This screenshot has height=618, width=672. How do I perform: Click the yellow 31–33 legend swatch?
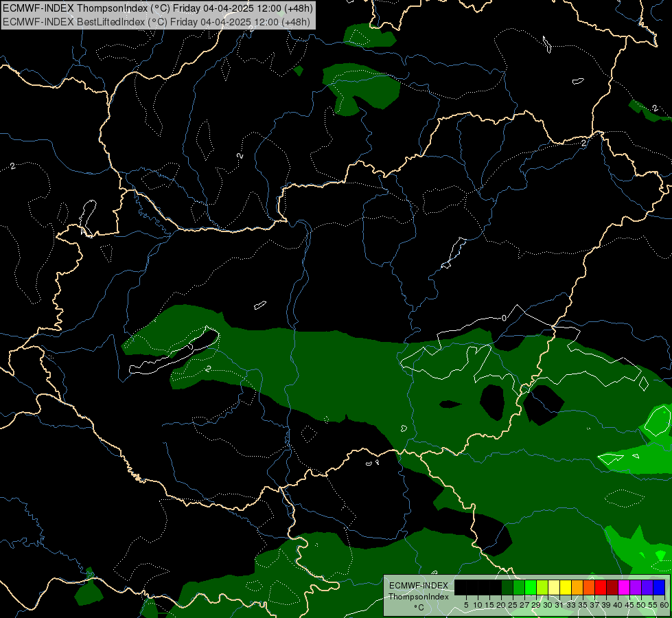(x=566, y=587)
